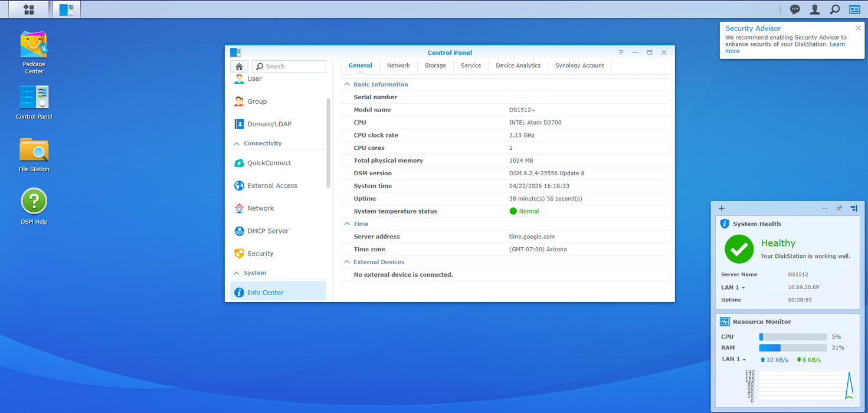Image resolution: width=868 pixels, height=413 pixels.
Task: Open the taskbar Search magnifier icon
Action: click(834, 9)
